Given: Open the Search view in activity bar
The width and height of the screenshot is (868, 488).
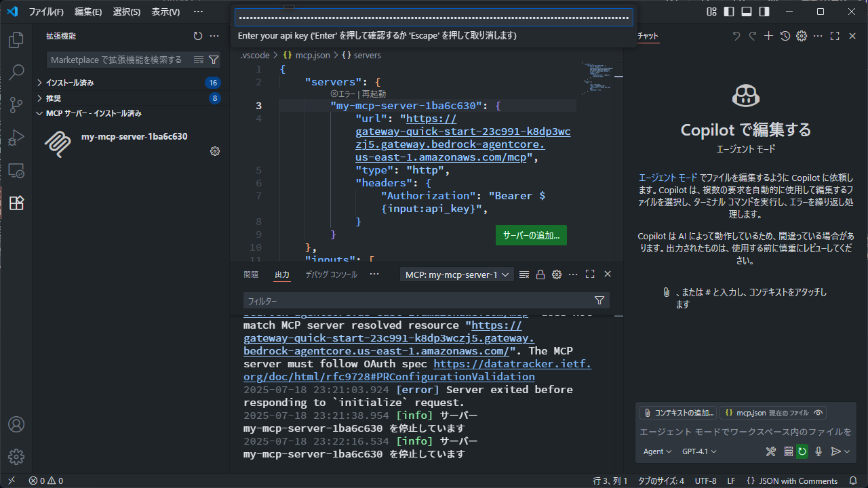Looking at the screenshot, I should pos(16,73).
